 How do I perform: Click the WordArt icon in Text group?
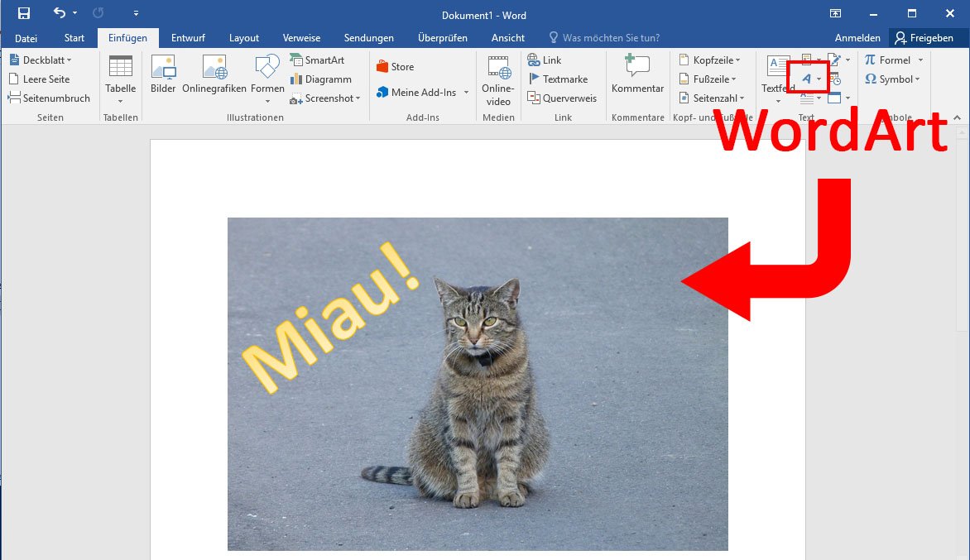pyautogui.click(x=806, y=79)
